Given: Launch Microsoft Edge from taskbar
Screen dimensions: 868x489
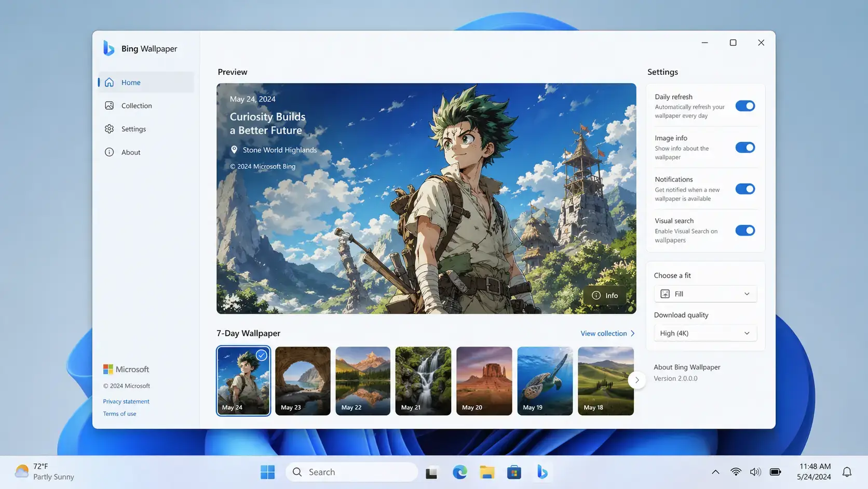Looking at the screenshot, I should (459, 472).
